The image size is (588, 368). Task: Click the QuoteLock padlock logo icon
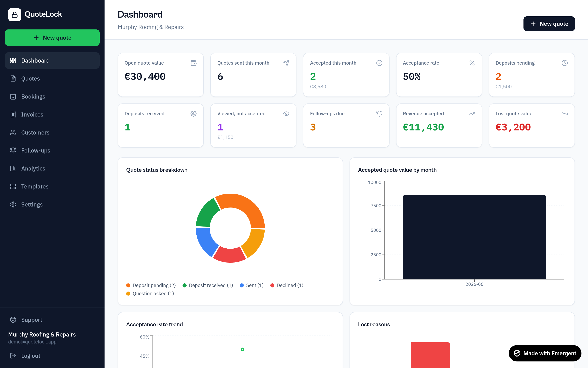[x=14, y=15]
